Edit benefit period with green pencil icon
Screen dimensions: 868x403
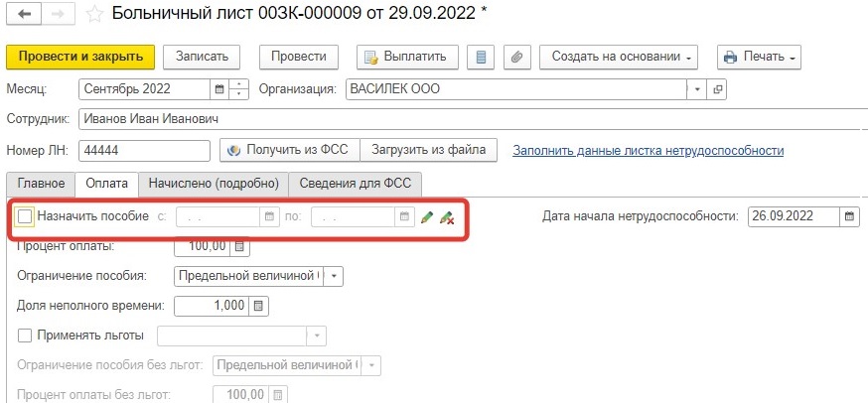[x=426, y=217]
